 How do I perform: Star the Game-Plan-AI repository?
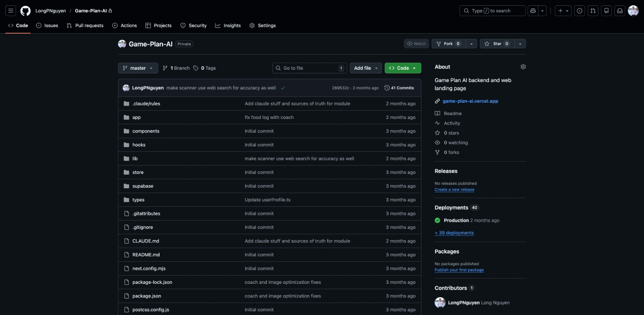click(x=497, y=44)
